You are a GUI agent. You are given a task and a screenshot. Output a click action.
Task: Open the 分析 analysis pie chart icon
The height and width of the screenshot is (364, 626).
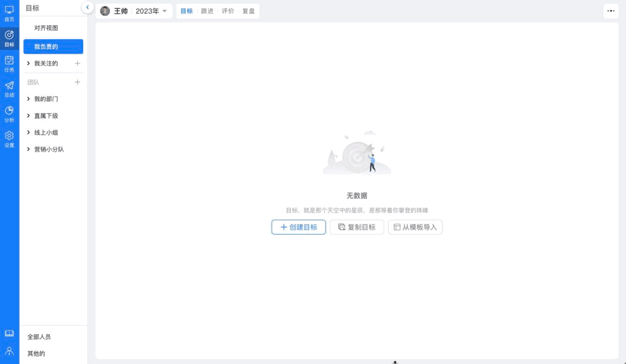click(x=9, y=114)
